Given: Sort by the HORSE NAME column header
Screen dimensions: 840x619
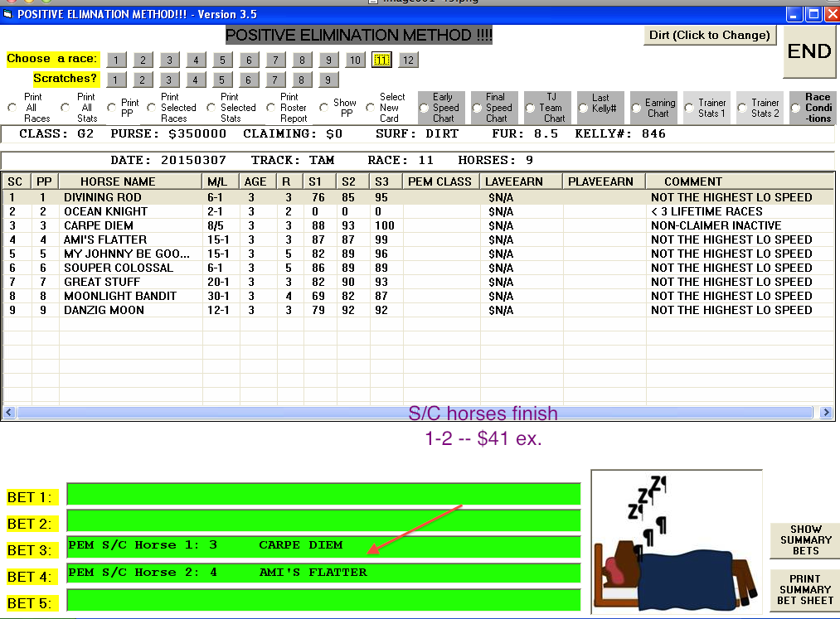Looking at the screenshot, I should (130, 181).
